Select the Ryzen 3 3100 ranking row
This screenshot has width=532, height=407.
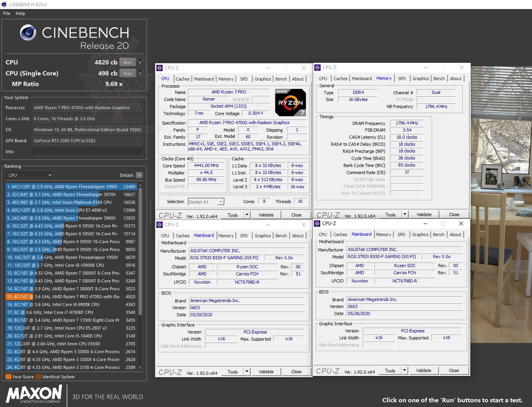[x=71, y=367]
